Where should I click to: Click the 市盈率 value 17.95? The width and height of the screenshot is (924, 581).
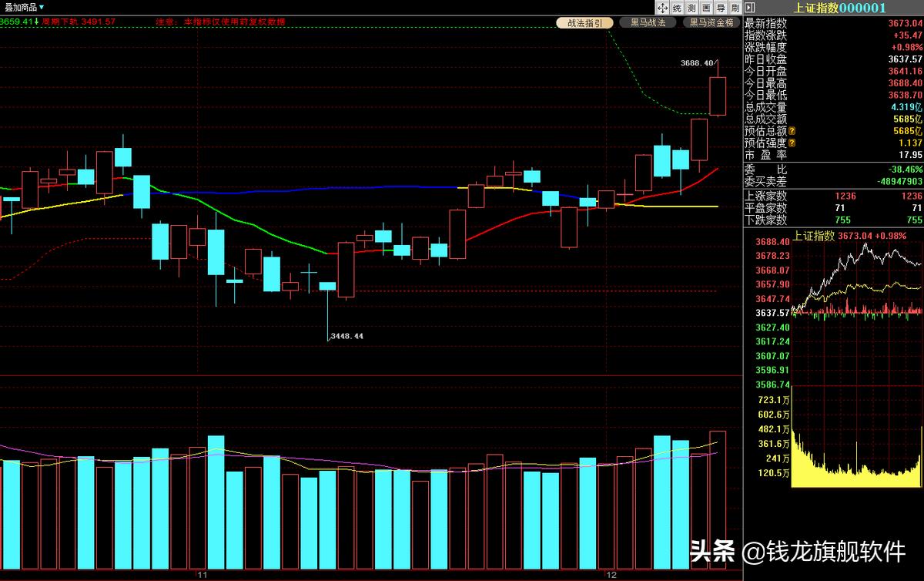pos(910,155)
